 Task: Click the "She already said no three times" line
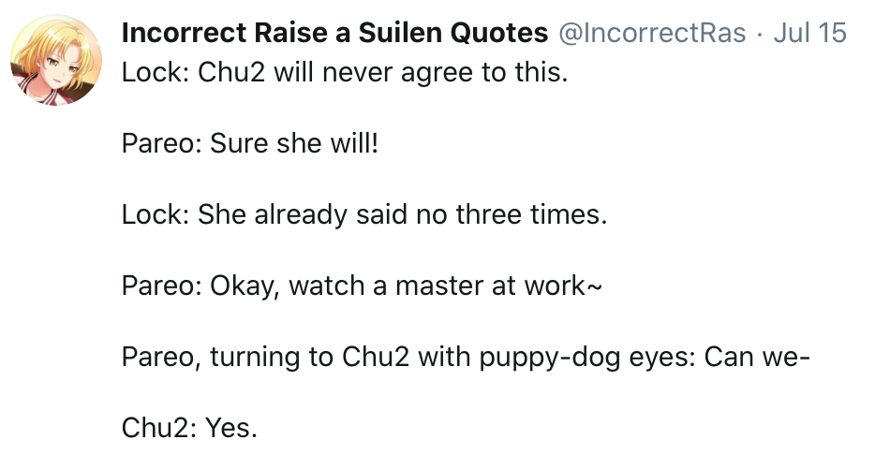click(364, 215)
